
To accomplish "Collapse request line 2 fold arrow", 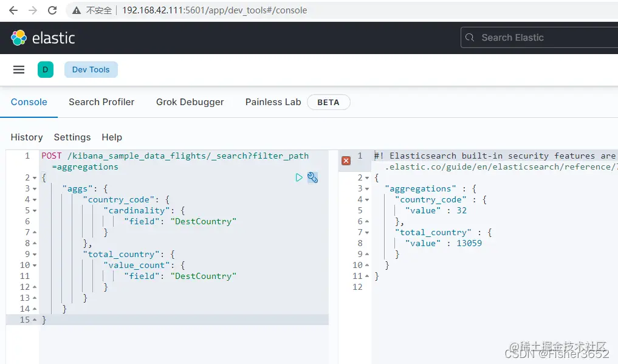I will click(35, 178).
